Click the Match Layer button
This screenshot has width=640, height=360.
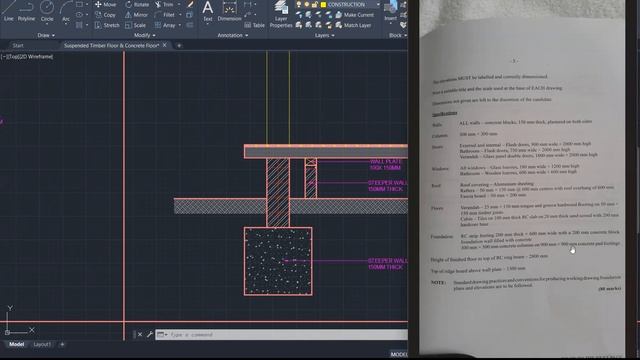353,25
